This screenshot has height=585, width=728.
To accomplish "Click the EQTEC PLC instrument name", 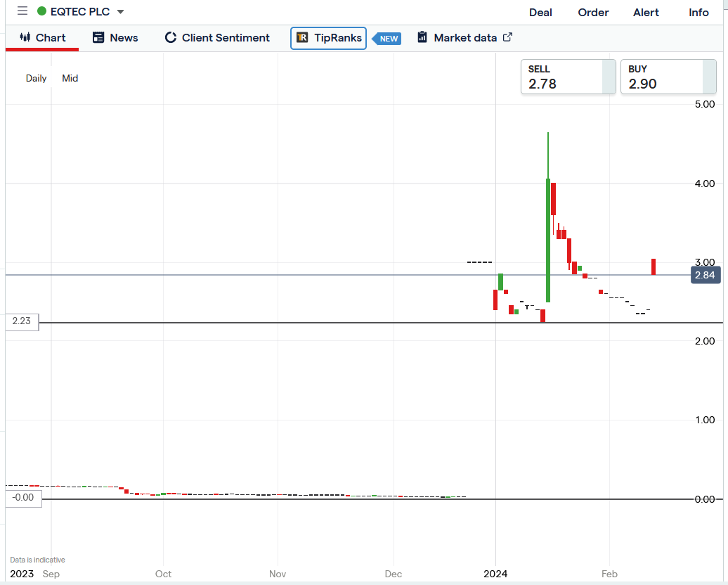I will click(80, 12).
